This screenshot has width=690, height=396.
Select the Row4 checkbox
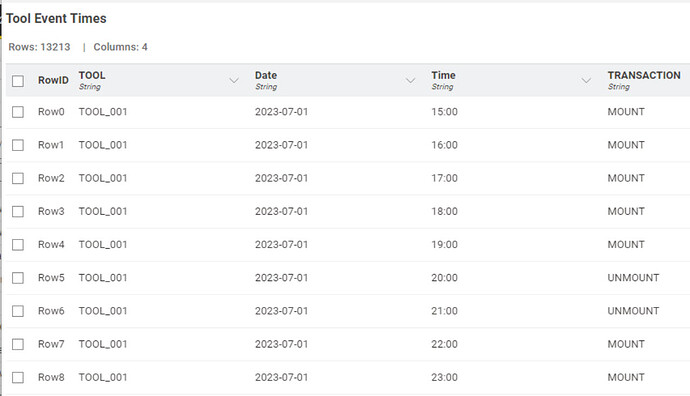click(x=18, y=245)
